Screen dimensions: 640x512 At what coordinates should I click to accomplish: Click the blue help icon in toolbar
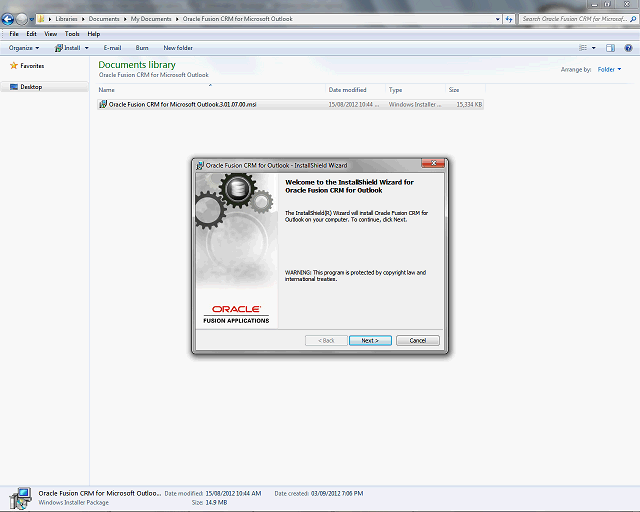point(629,48)
